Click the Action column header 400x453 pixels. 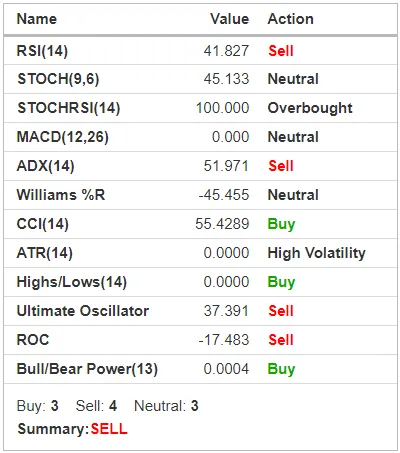(291, 19)
